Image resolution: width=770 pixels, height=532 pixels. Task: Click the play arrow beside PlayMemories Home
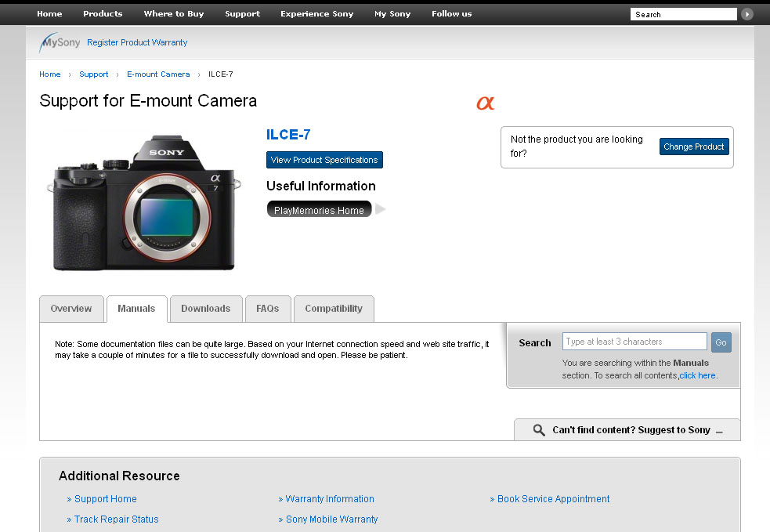381,209
